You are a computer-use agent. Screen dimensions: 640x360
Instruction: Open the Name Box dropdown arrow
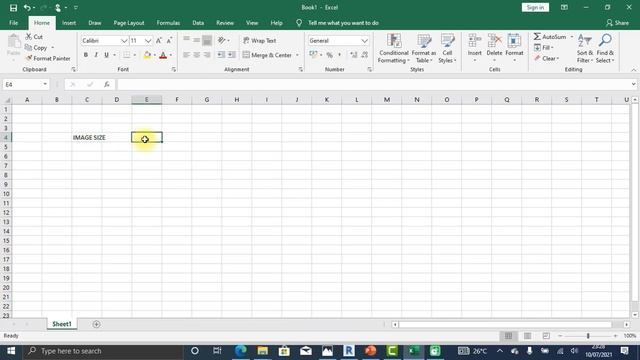[45, 84]
